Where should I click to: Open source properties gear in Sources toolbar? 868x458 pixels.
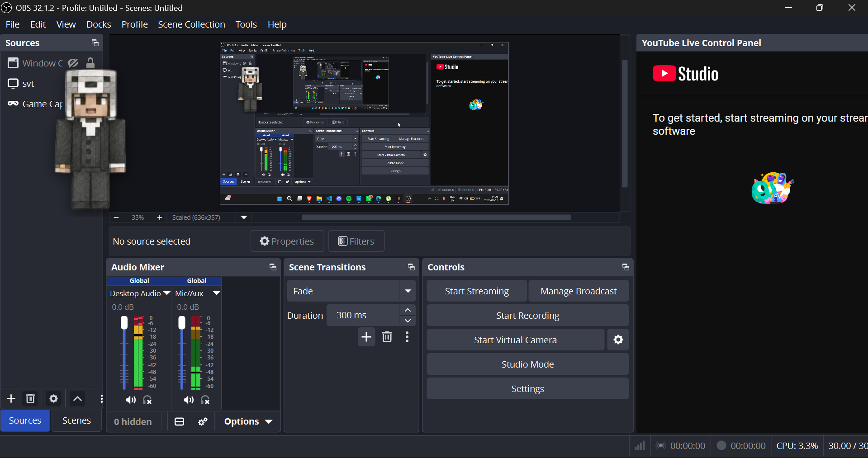click(x=54, y=399)
